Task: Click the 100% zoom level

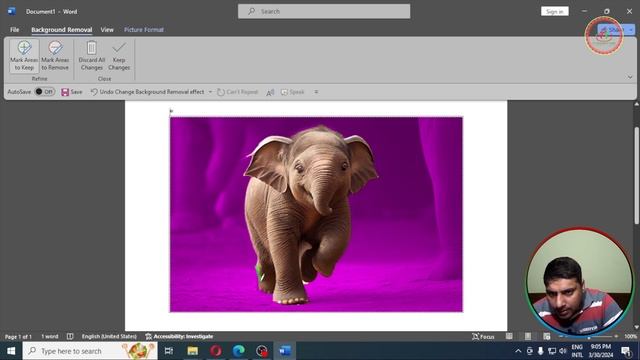Action: pos(630,337)
